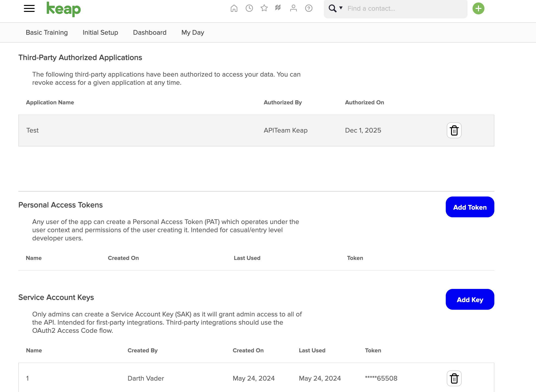Open the Basic Training tab
This screenshot has width=536, height=392.
pyautogui.click(x=47, y=32)
